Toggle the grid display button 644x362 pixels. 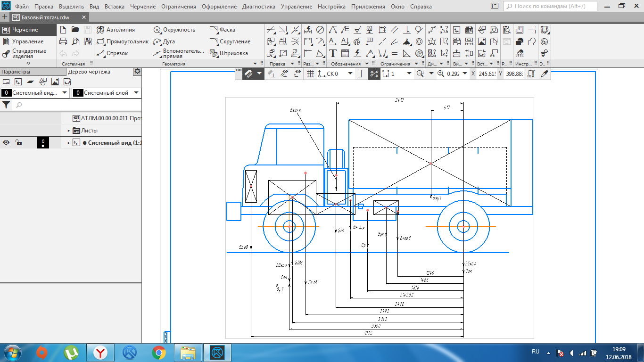(310, 74)
